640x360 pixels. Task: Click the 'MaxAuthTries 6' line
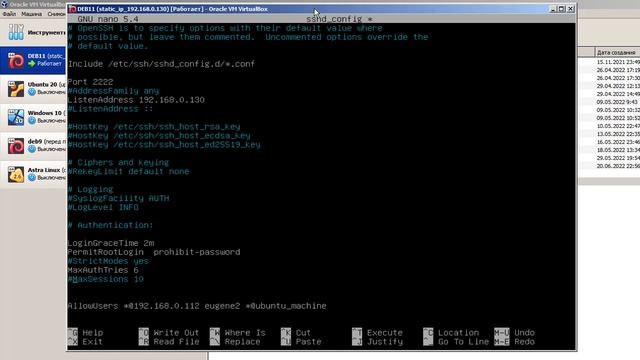103,270
